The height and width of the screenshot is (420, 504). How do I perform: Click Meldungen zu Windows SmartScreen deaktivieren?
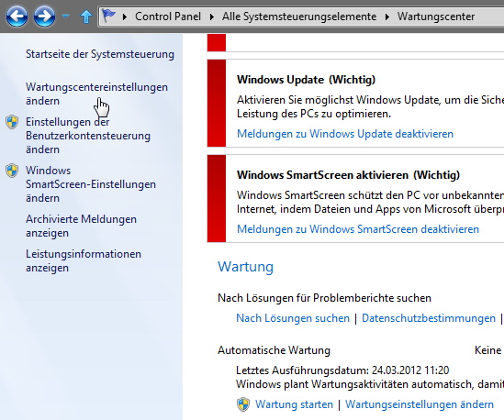358,229
